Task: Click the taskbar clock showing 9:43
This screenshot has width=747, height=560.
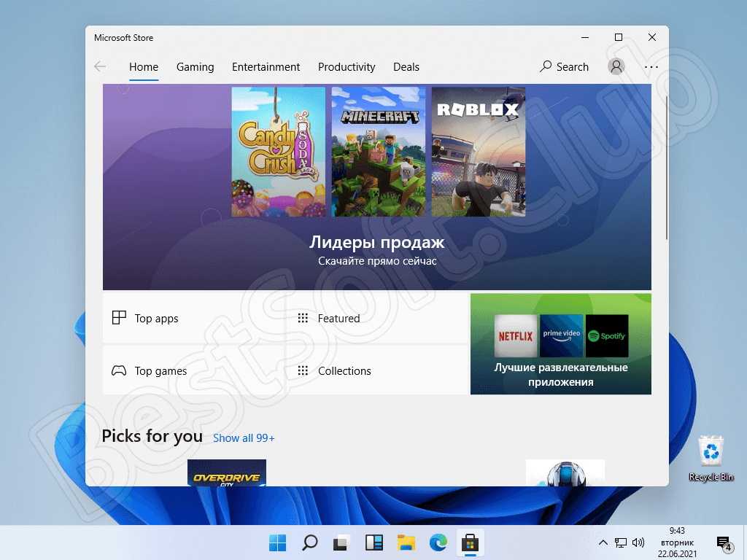Action: [x=677, y=542]
